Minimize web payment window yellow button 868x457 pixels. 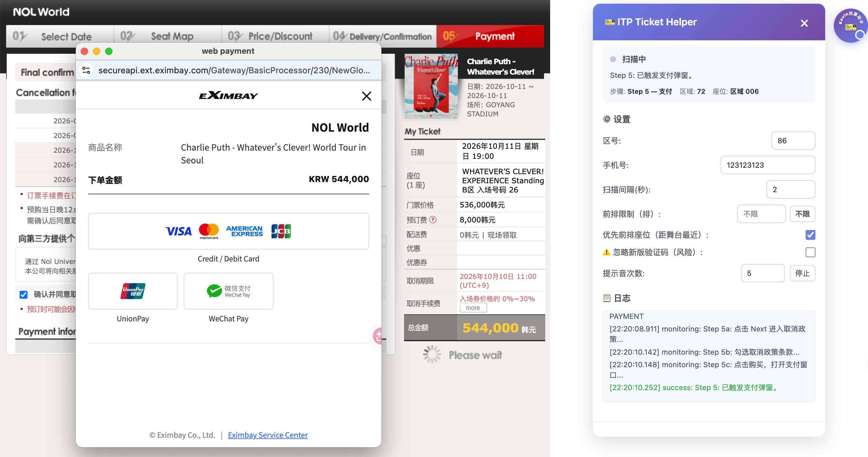[97, 51]
